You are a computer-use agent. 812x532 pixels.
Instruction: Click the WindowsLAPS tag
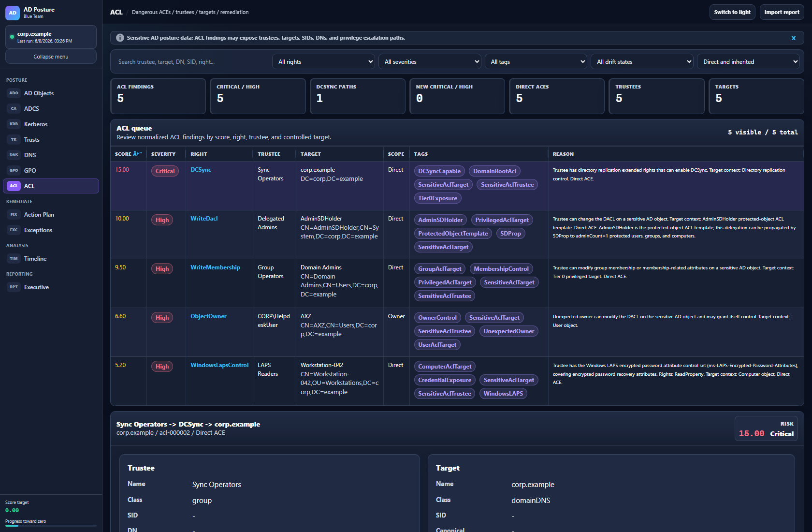click(503, 394)
